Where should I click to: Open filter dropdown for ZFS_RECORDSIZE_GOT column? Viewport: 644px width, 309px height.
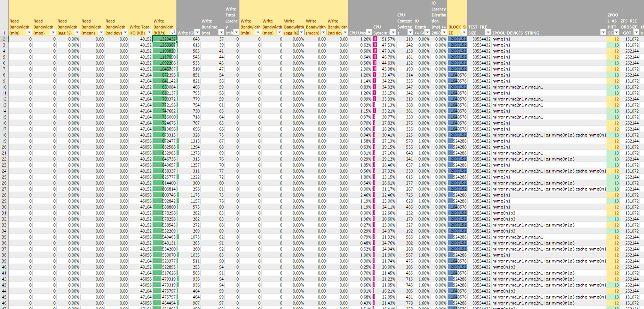coord(636,33)
